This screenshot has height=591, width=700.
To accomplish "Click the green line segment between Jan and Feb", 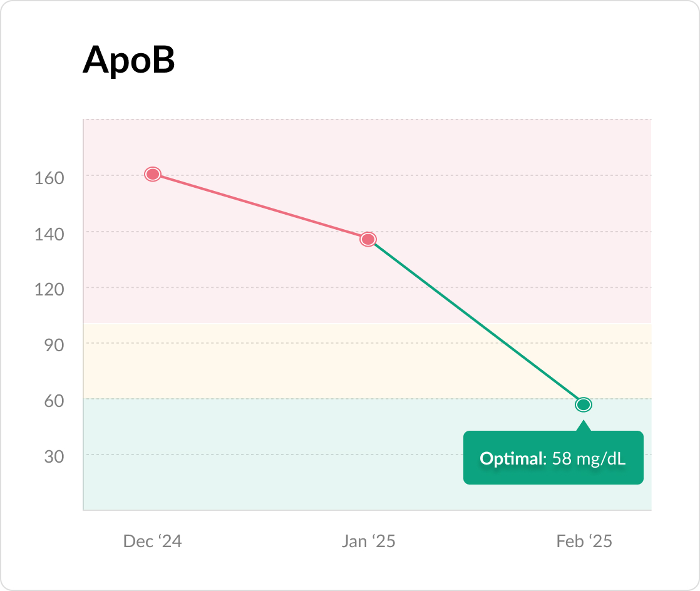I will [476, 322].
